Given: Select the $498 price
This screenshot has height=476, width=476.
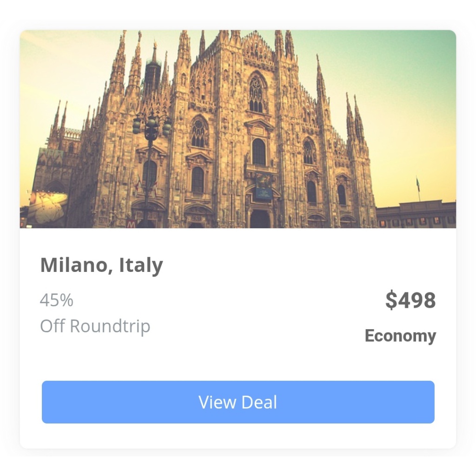Looking at the screenshot, I should click(410, 300).
